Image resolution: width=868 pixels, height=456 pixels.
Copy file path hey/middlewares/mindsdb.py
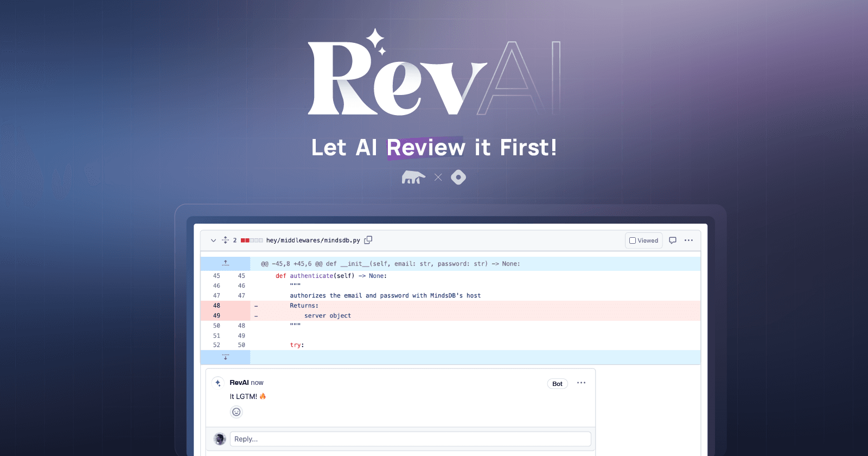click(x=368, y=240)
